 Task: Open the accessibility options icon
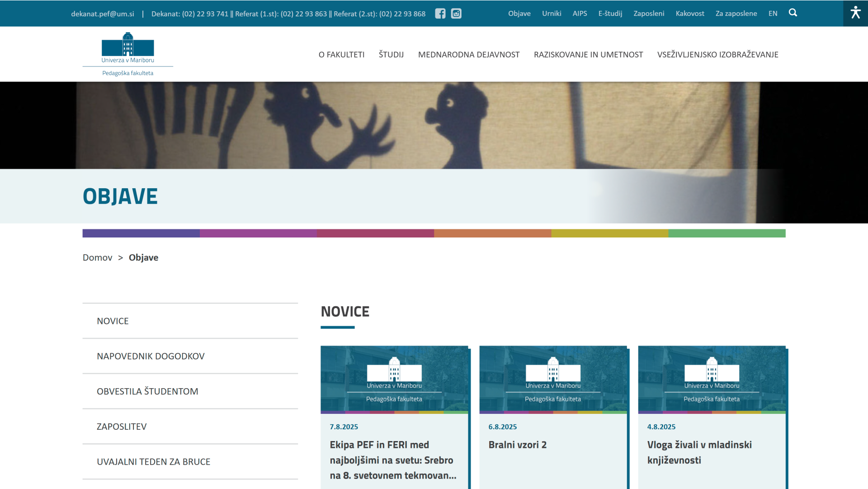[x=855, y=13]
